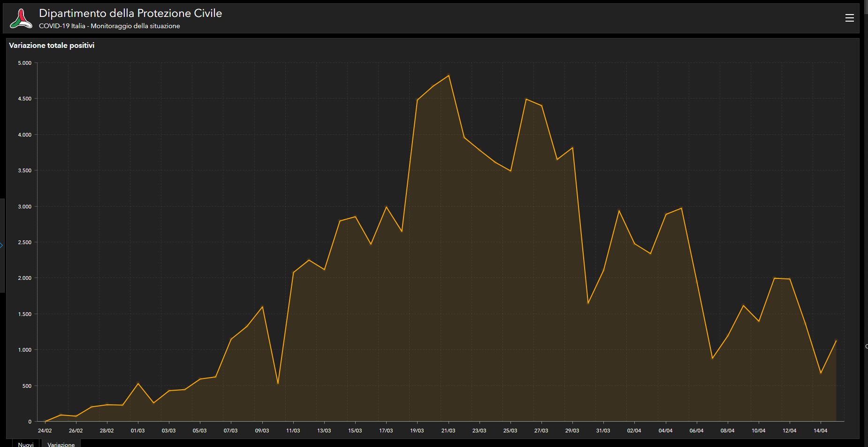Click the 1.500 y-axis label
This screenshot has height=447, width=868.
pyautogui.click(x=24, y=314)
